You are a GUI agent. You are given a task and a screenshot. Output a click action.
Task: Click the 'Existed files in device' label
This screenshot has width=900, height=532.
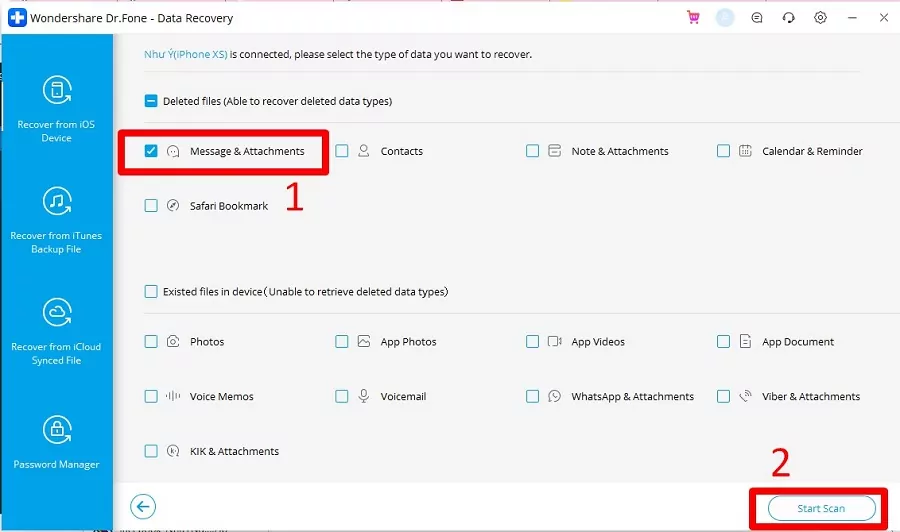(x=305, y=292)
